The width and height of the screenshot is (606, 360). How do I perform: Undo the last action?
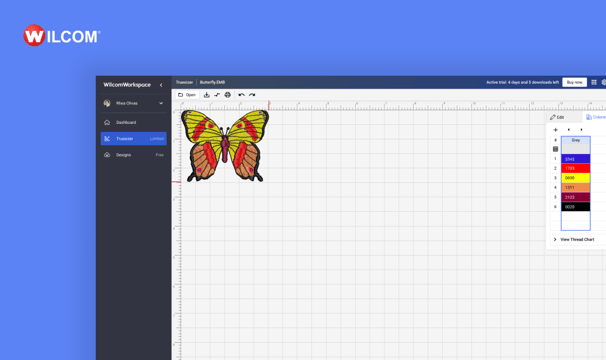(242, 95)
